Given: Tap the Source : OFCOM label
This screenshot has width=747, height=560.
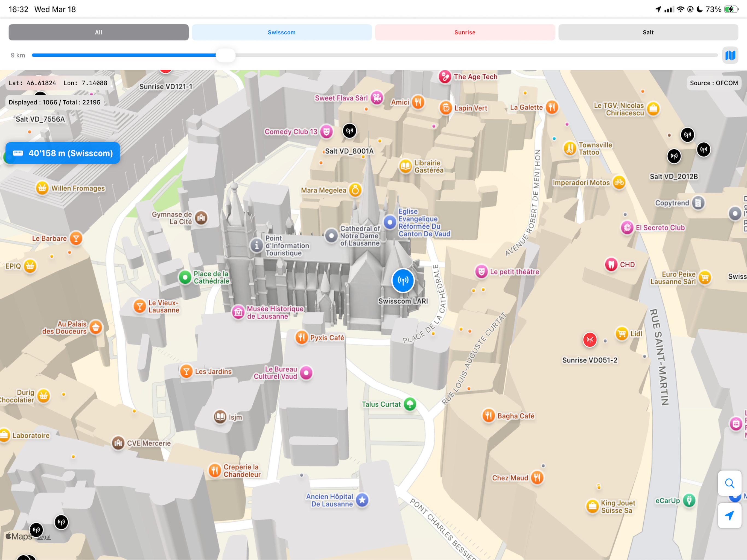Looking at the screenshot, I should pos(714,83).
